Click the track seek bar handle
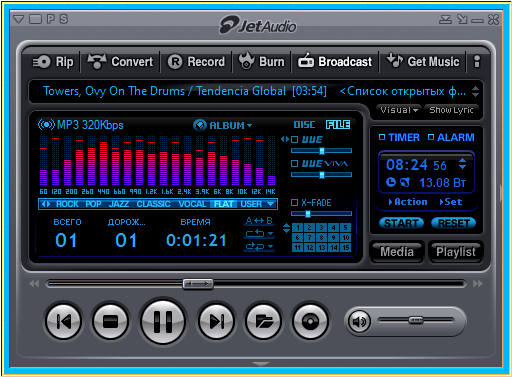 click(x=198, y=284)
